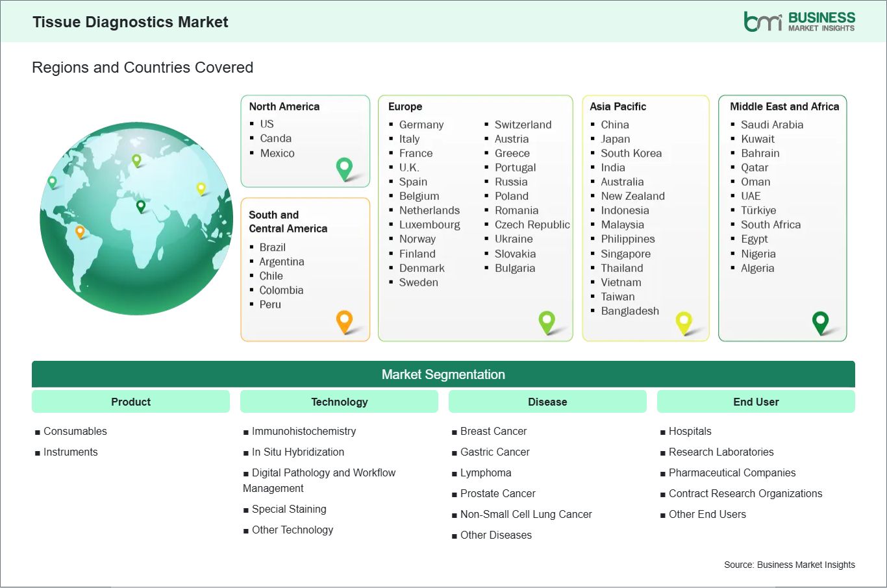This screenshot has height=588, width=887.
Task: Click the dark green pin on the globe
Action: point(141,206)
